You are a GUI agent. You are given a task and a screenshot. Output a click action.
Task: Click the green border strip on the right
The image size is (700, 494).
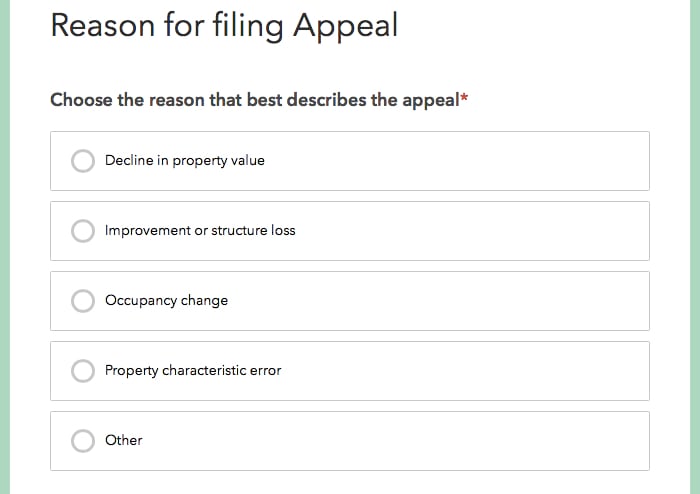coord(695,250)
